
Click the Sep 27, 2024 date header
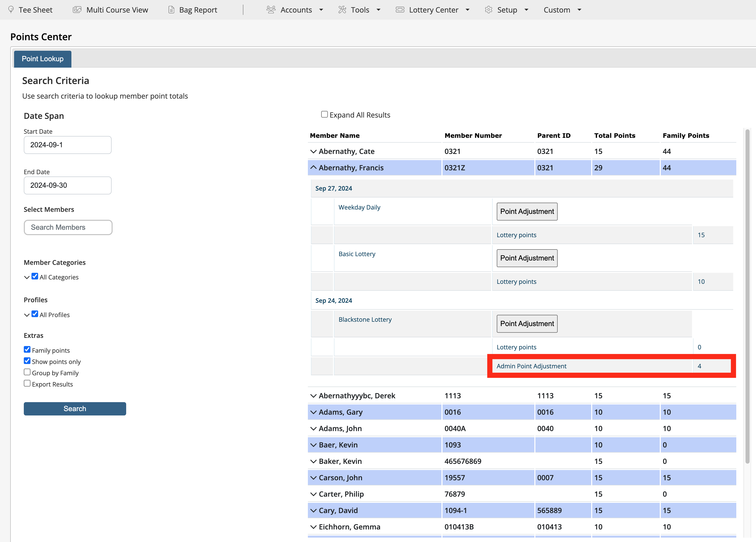pos(334,188)
